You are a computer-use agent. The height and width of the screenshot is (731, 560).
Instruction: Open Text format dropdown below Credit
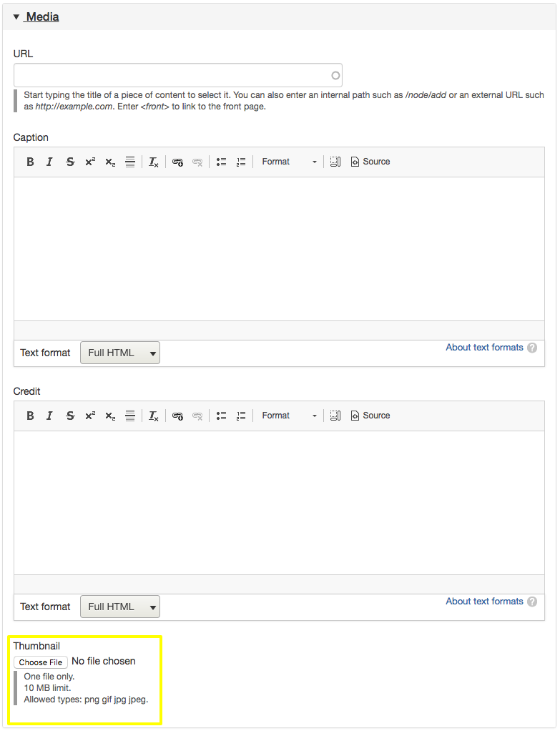(x=120, y=607)
